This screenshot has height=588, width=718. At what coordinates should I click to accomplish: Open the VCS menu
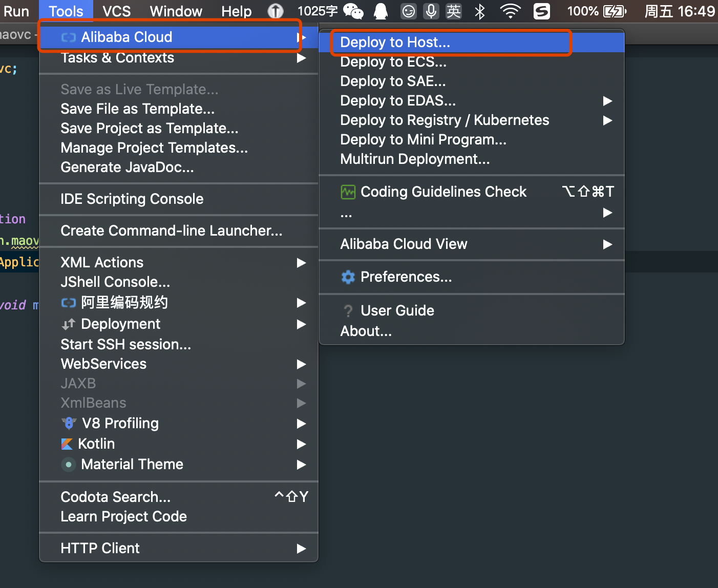117,11
